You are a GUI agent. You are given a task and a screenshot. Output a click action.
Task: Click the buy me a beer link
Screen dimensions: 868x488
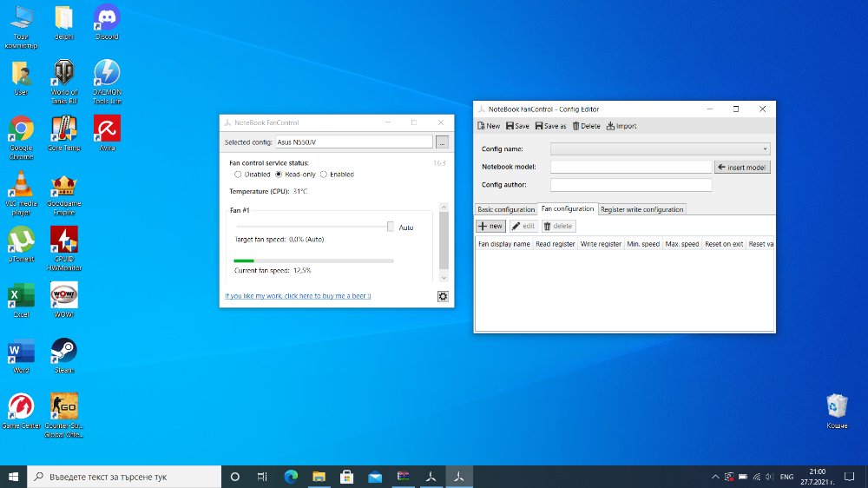point(298,296)
